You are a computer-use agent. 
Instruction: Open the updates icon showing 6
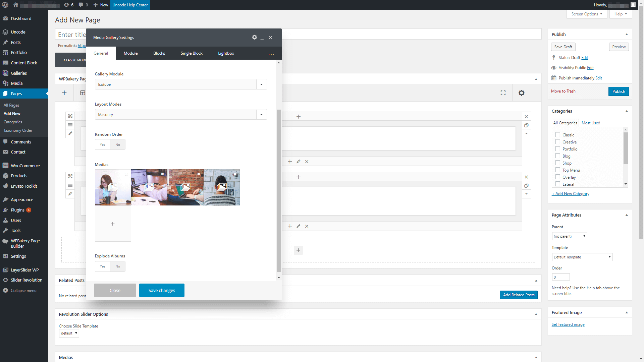[68, 5]
